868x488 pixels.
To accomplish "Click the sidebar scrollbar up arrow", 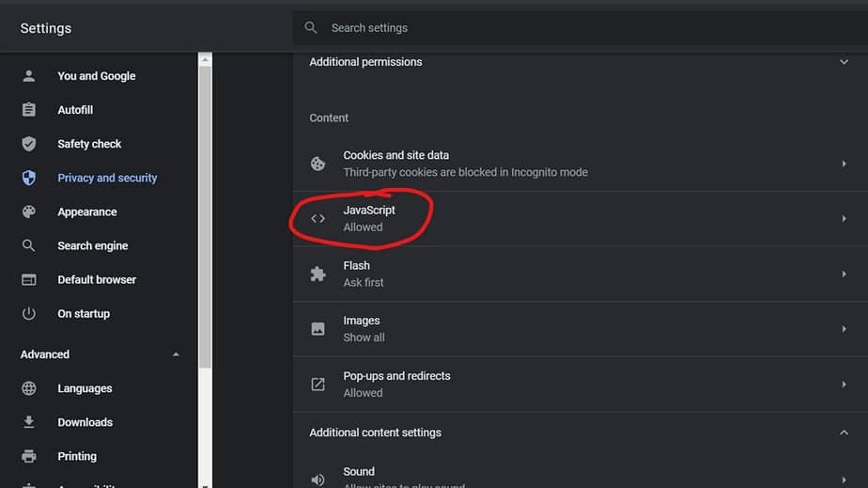I will (x=205, y=59).
